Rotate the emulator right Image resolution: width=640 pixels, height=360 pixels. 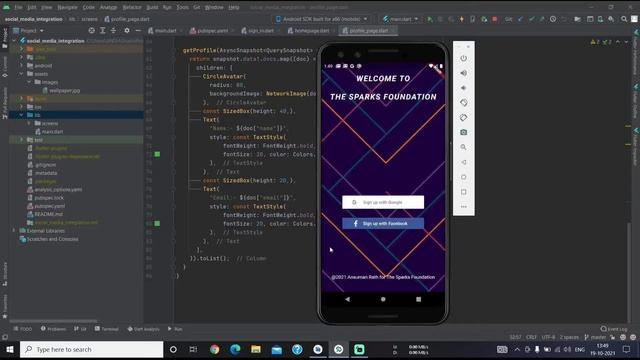(464, 118)
